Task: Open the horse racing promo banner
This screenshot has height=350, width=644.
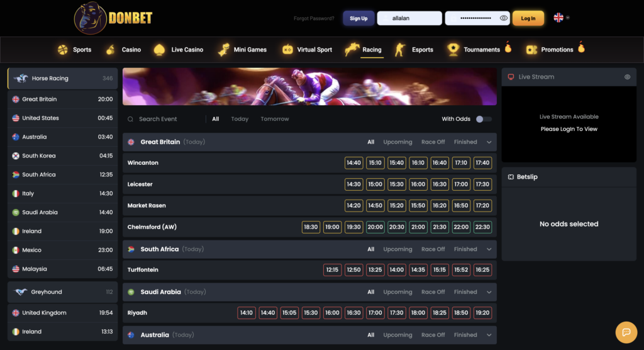Action: [309, 87]
